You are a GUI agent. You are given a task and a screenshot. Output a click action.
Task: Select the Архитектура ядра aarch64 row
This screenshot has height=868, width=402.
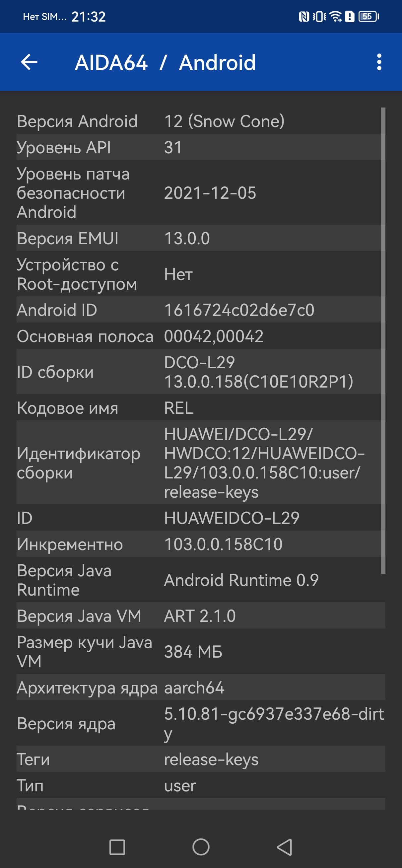[201, 687]
